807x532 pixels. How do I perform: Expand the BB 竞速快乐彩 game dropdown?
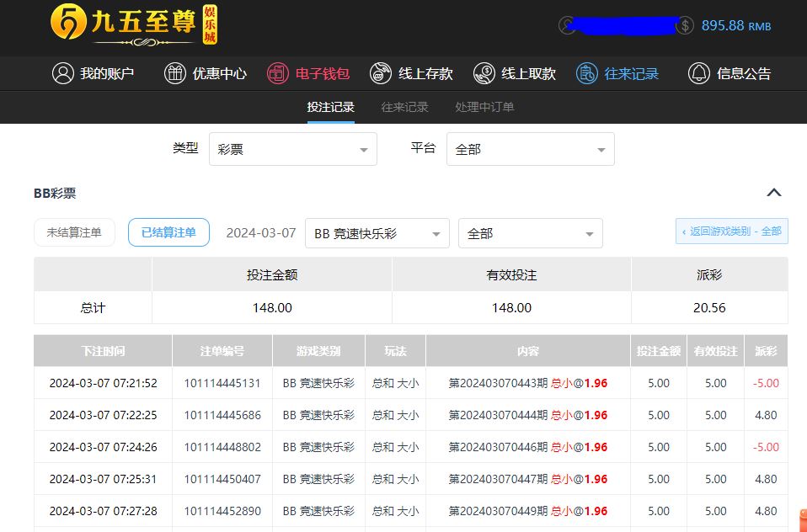377,233
